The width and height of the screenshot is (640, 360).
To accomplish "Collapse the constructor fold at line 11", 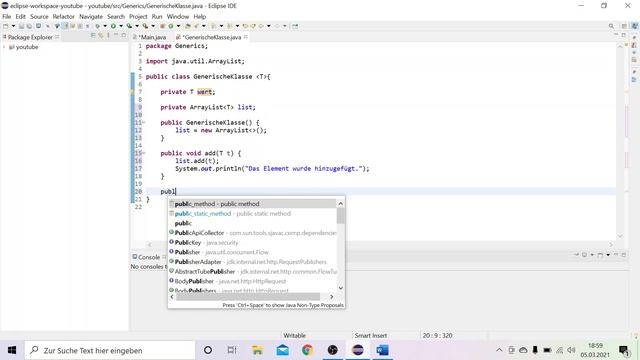I will (x=144, y=122).
